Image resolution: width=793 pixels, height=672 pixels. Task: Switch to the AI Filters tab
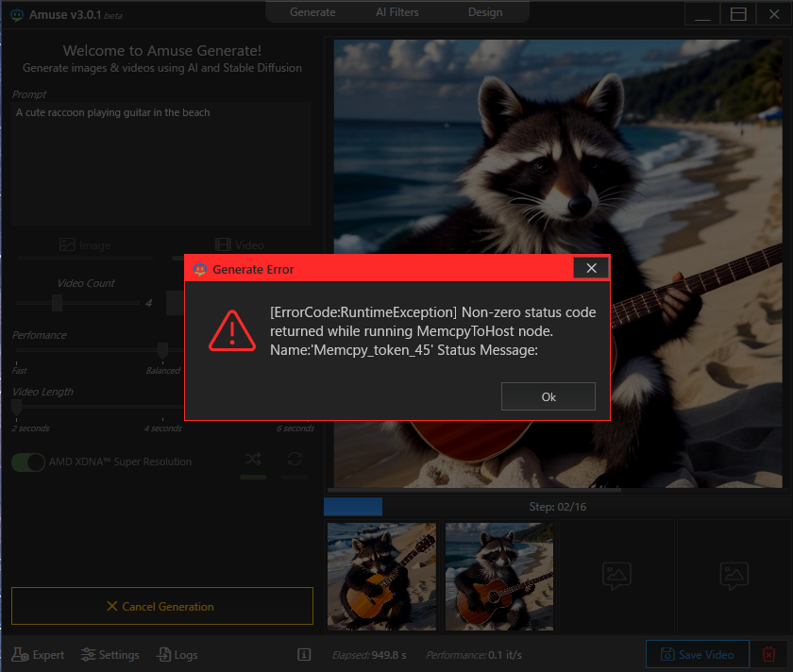coord(396,12)
